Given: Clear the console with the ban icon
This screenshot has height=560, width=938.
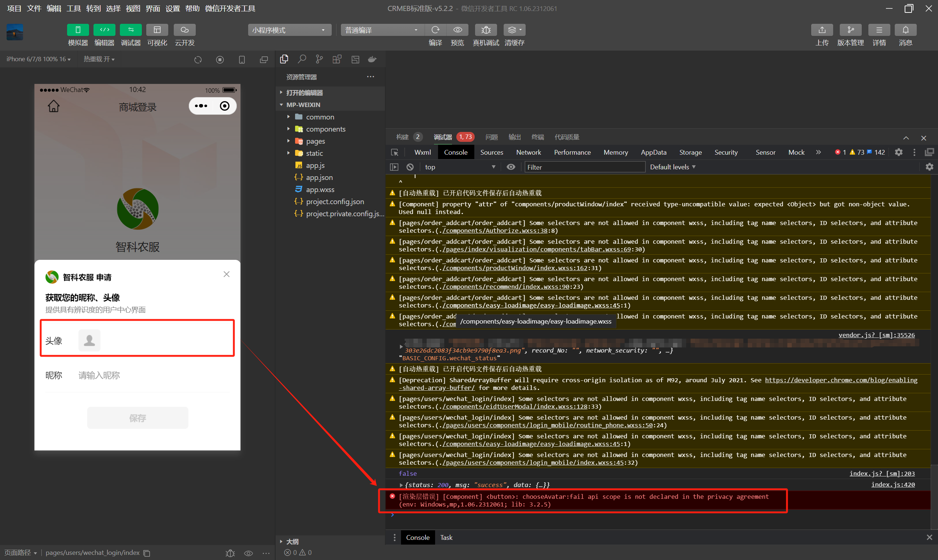Looking at the screenshot, I should [x=410, y=167].
